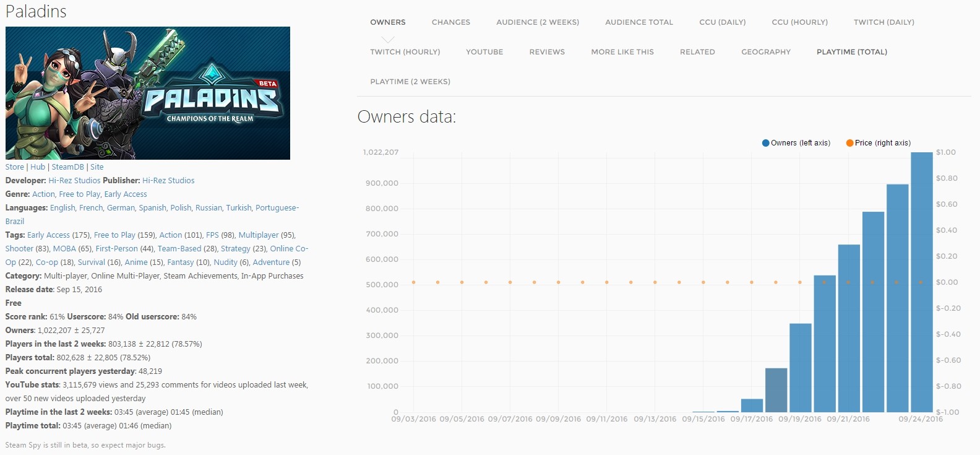980x455 pixels.
Task: Open the Store link
Action: [x=15, y=167]
